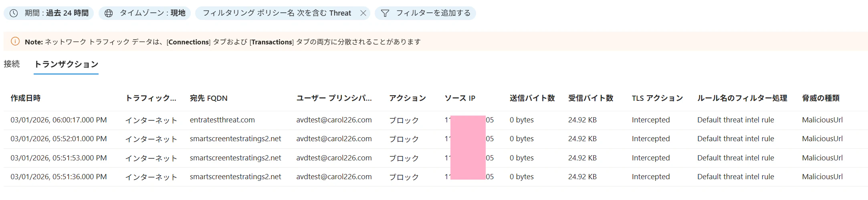The height and width of the screenshot is (200, 868).
Task: Click MaliciousUrl in the 05:52:01 row
Action: (822, 139)
